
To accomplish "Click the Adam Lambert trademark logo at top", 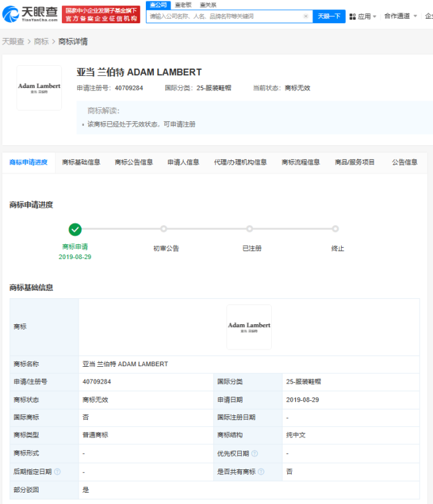I will (39, 87).
